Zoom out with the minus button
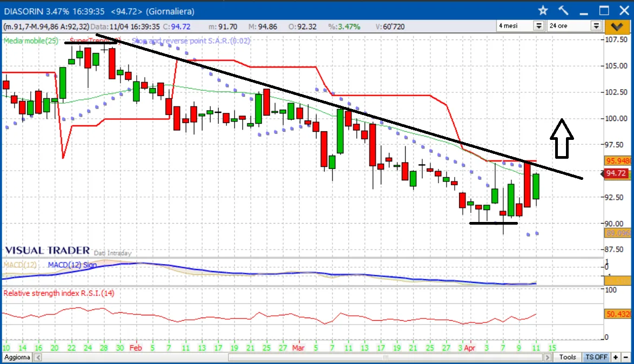This screenshot has width=634, height=364. pyautogui.click(x=625, y=357)
